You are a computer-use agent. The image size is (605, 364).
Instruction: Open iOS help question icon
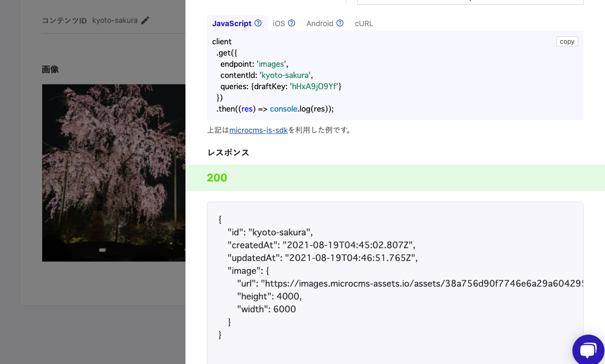pyautogui.click(x=292, y=23)
